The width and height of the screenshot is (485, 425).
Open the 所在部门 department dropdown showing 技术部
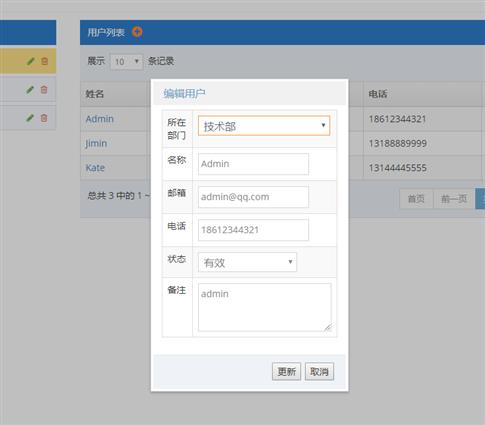click(x=264, y=126)
